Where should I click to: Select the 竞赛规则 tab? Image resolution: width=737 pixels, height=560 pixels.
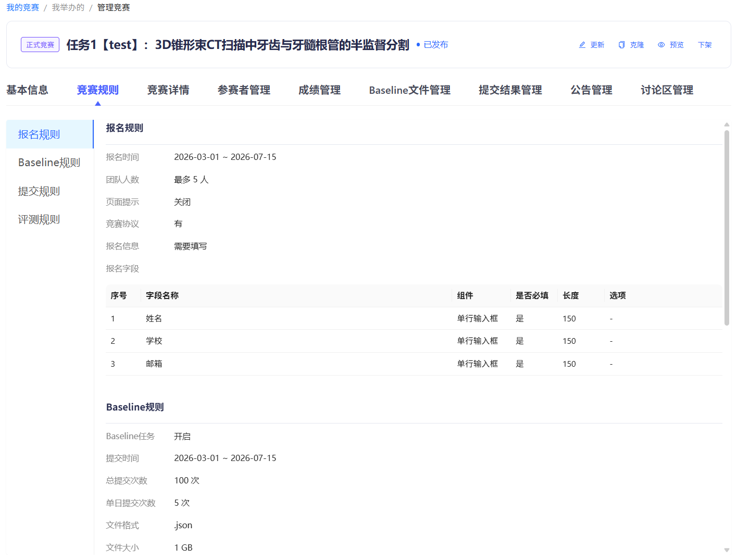coord(98,90)
